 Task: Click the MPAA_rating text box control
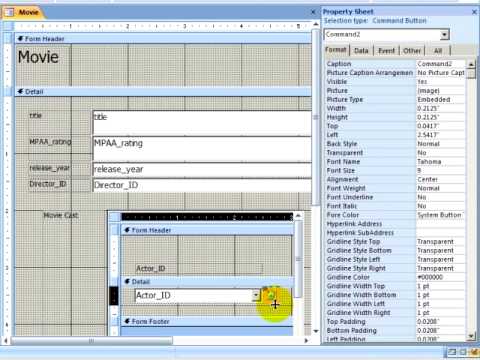202,149
